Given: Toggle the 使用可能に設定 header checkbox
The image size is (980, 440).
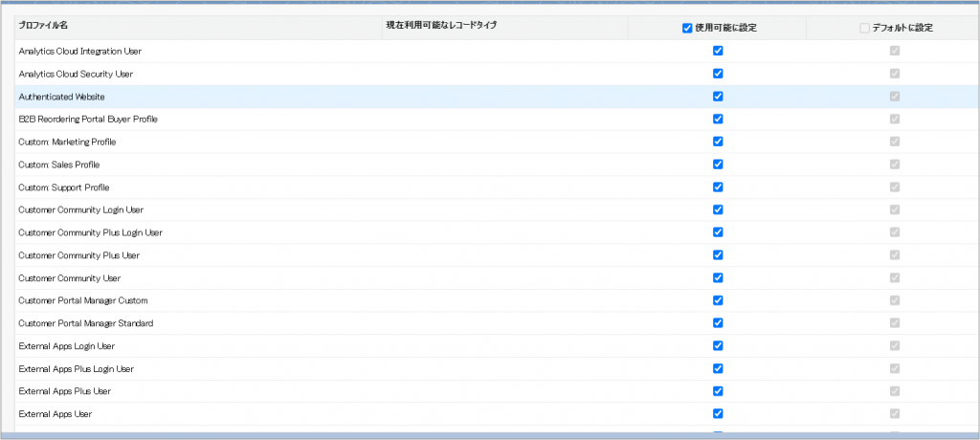Looking at the screenshot, I should click(x=687, y=28).
